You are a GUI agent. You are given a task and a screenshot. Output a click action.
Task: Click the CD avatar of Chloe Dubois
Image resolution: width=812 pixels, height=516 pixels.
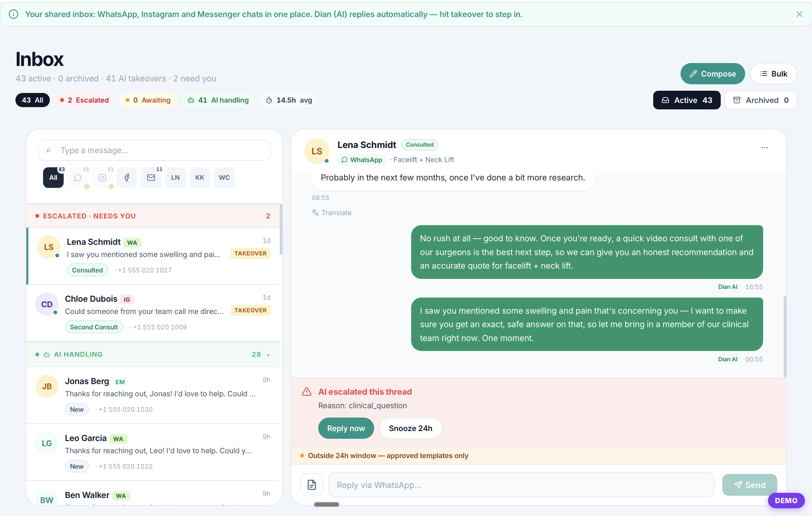tap(47, 304)
